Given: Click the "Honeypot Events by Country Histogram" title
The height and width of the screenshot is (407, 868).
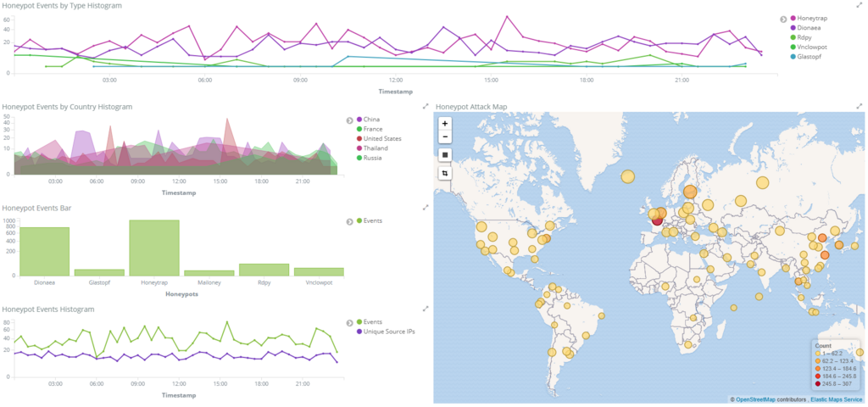Looking at the screenshot, I should pos(67,106).
